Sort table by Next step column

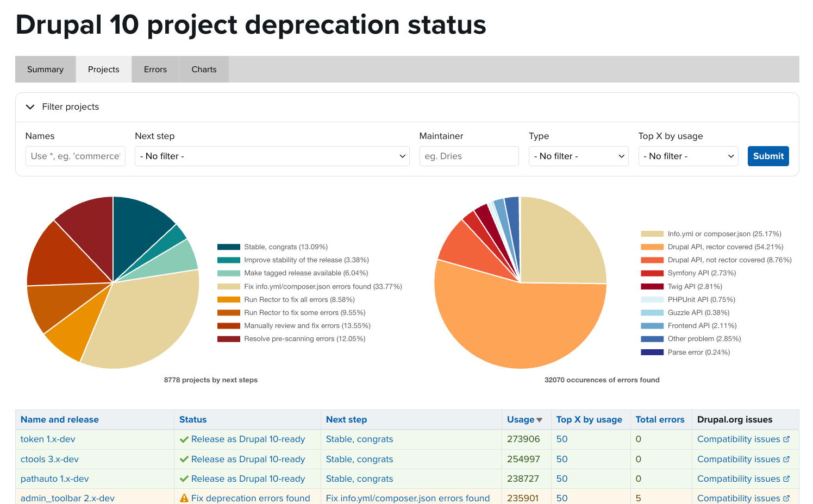(346, 420)
